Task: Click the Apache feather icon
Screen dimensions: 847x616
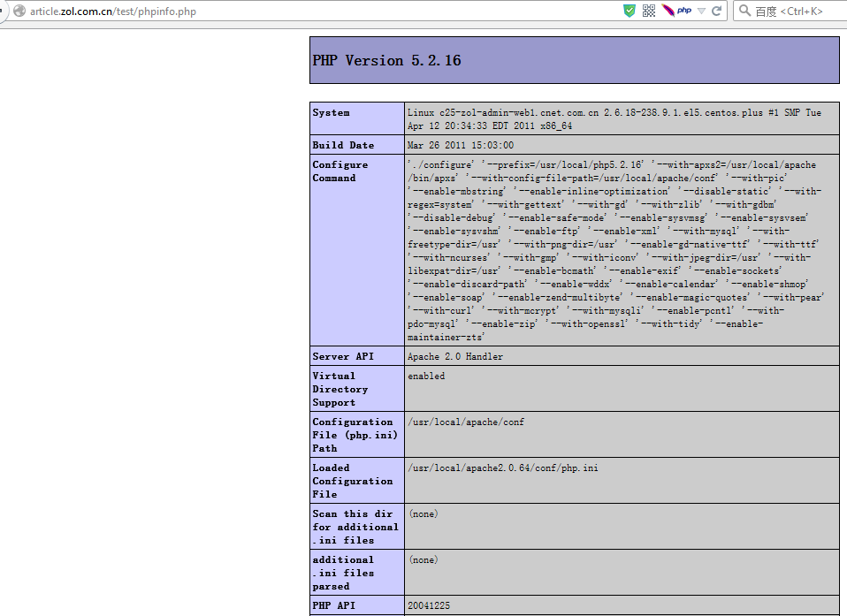Action: [x=668, y=11]
